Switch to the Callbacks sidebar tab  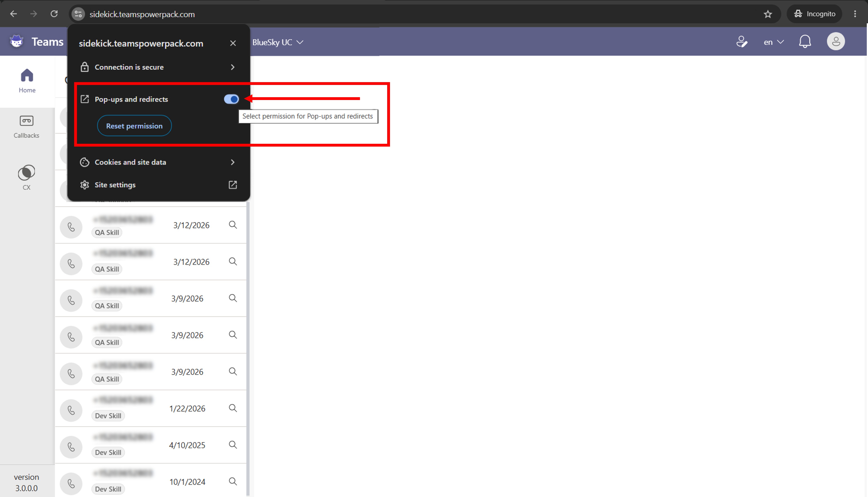(27, 127)
